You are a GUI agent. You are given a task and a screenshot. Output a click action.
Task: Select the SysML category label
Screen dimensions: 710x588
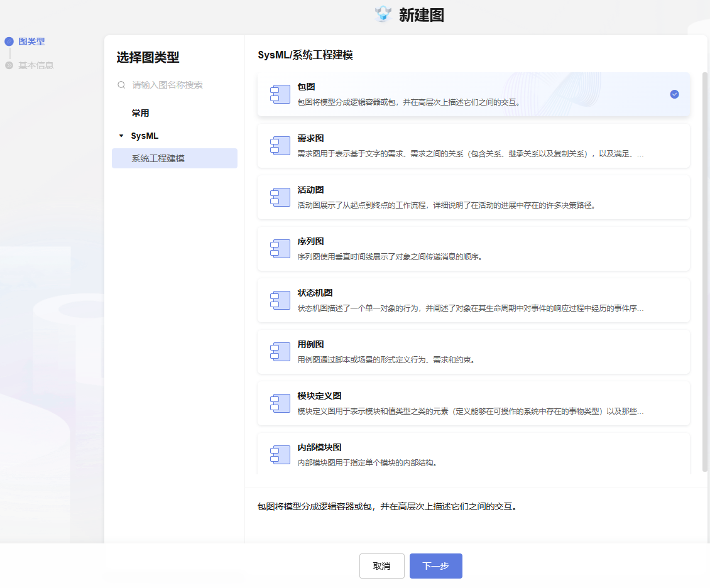(145, 136)
